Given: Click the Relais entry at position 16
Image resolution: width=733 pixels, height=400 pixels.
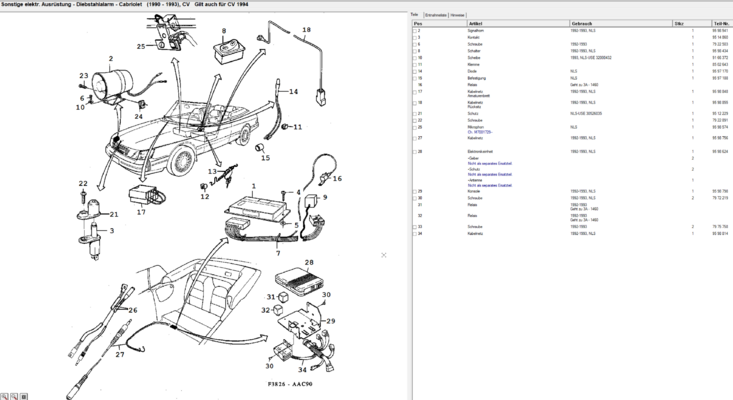Looking at the screenshot, I should 472,85.
